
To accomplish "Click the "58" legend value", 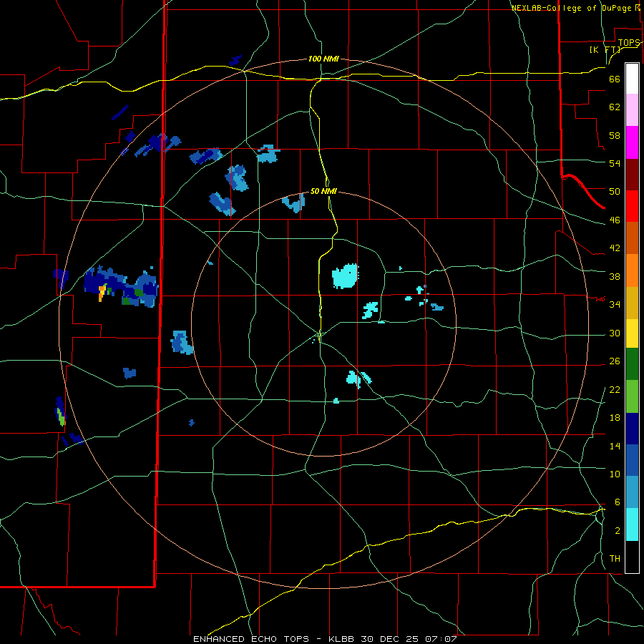I will [615, 135].
